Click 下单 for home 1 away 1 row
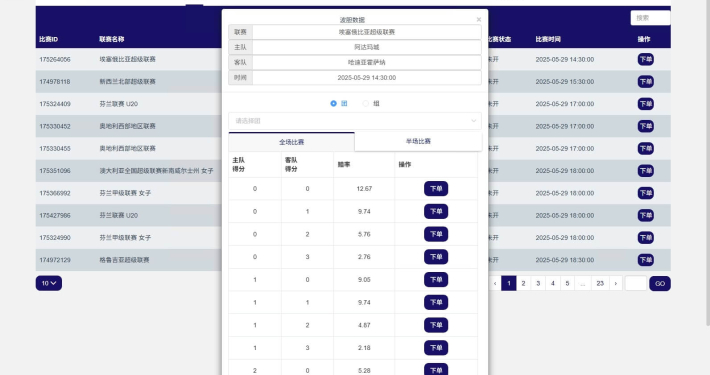This screenshot has height=375, width=710. (436, 302)
